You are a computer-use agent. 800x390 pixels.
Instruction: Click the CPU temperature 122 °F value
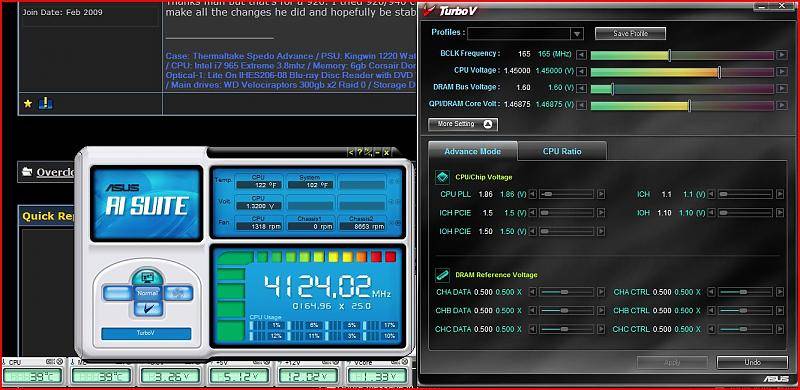pyautogui.click(x=258, y=185)
